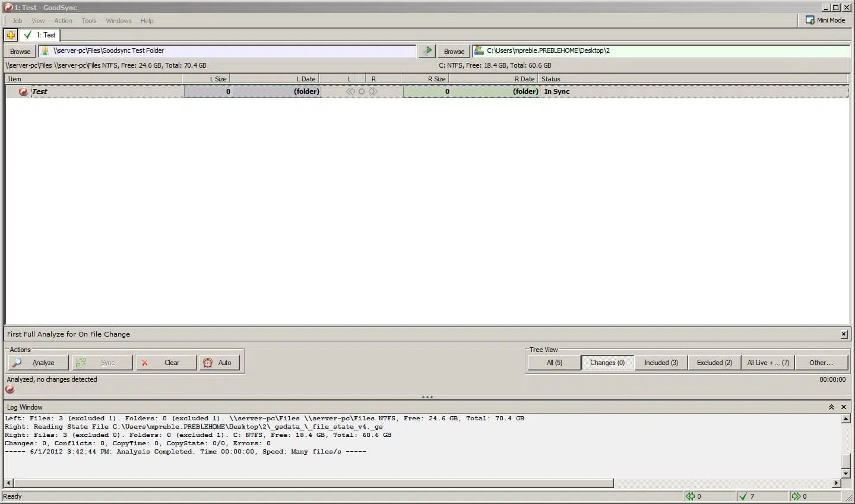Open the 'Other...' tree view options
Image resolution: width=855 pixels, height=504 pixels.
[x=821, y=363]
